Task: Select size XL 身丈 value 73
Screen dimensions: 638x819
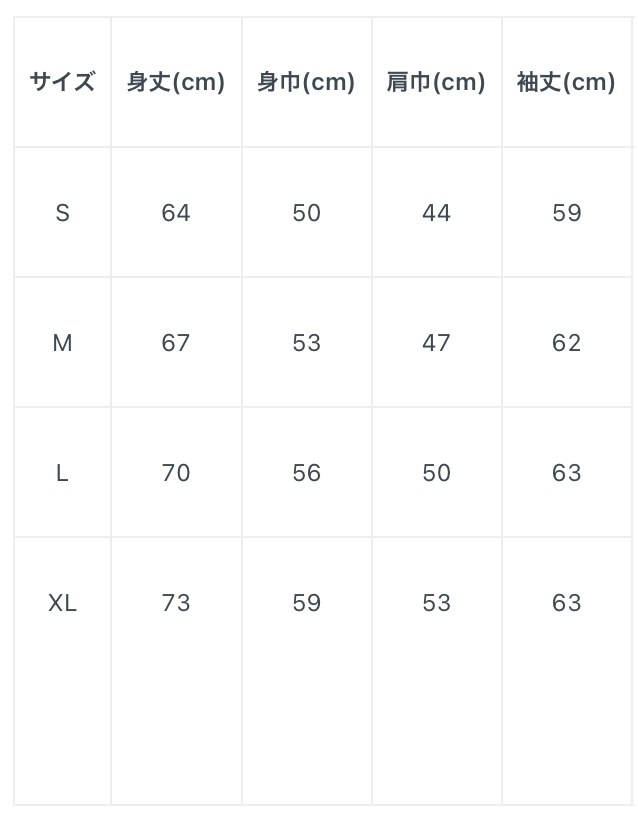Action: pos(176,603)
